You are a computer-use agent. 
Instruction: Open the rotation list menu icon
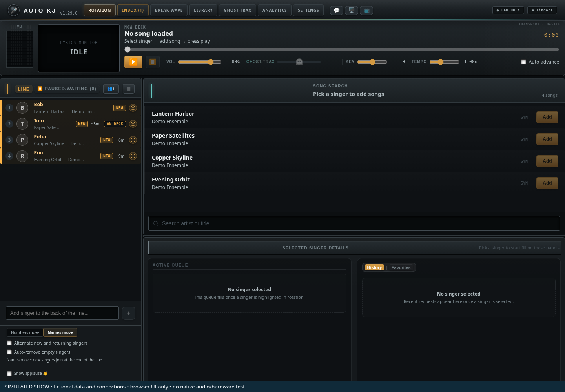coord(129,89)
